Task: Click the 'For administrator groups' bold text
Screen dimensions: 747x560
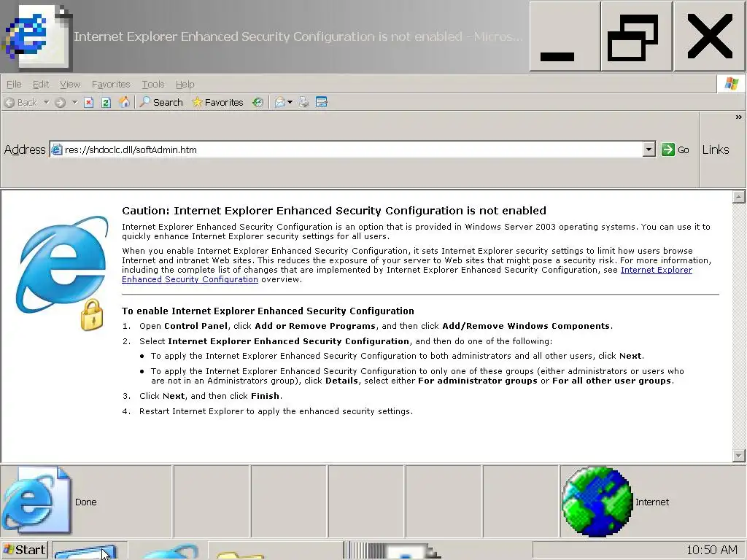Action: pyautogui.click(x=477, y=381)
